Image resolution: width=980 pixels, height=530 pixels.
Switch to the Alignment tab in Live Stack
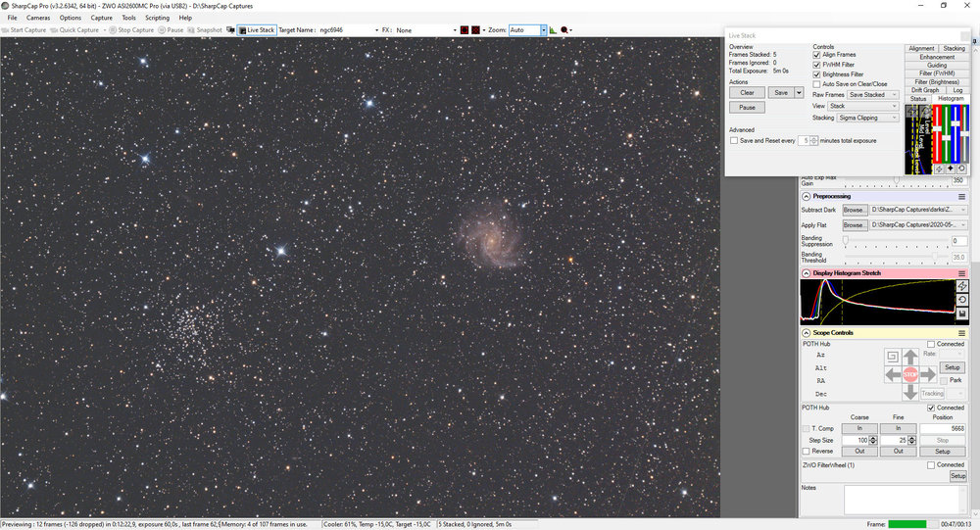click(x=921, y=48)
